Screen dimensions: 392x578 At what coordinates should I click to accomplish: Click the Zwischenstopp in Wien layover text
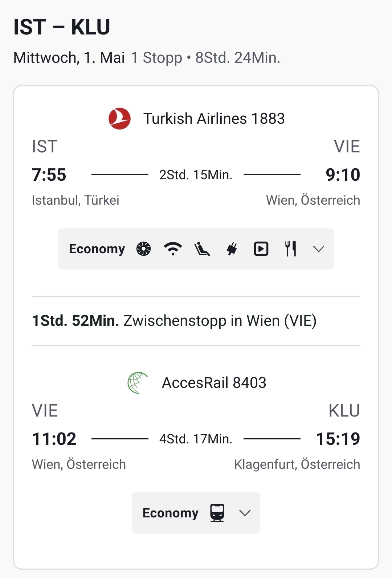coord(220,321)
